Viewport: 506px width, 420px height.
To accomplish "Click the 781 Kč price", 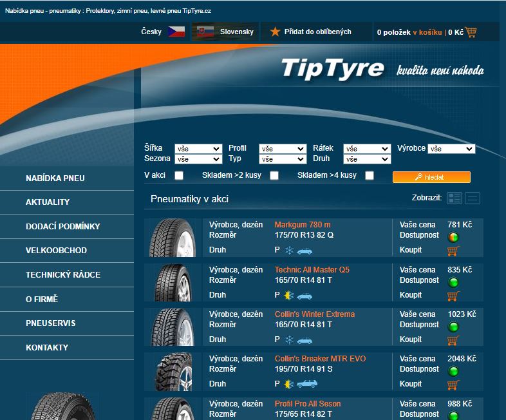I will pyautogui.click(x=460, y=225).
